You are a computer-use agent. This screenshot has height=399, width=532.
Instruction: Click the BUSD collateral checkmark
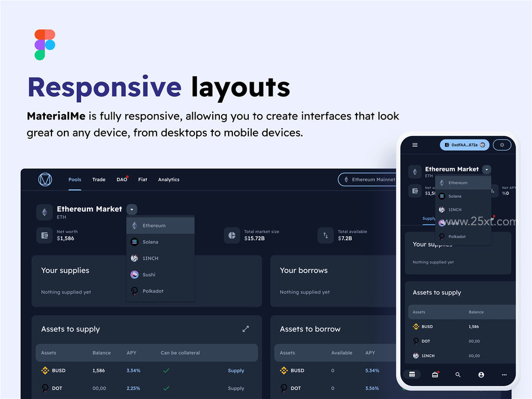[x=166, y=371]
